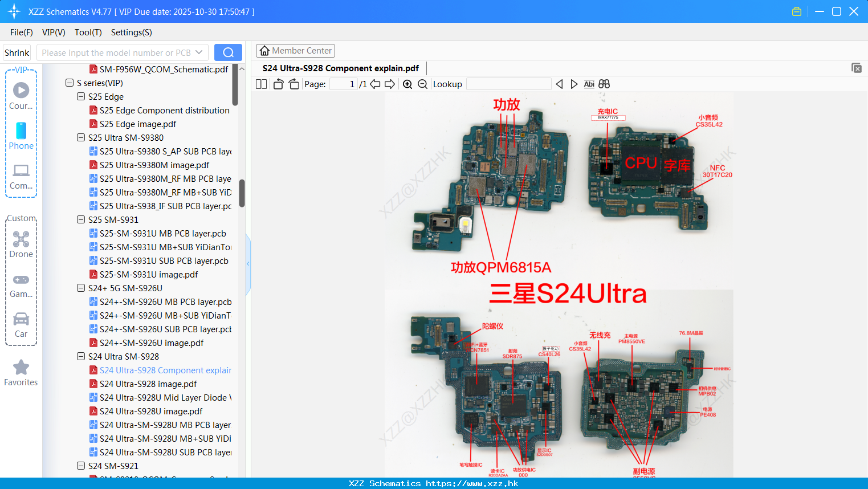
Task: Toggle the Abi whole-word match icon
Action: click(589, 84)
